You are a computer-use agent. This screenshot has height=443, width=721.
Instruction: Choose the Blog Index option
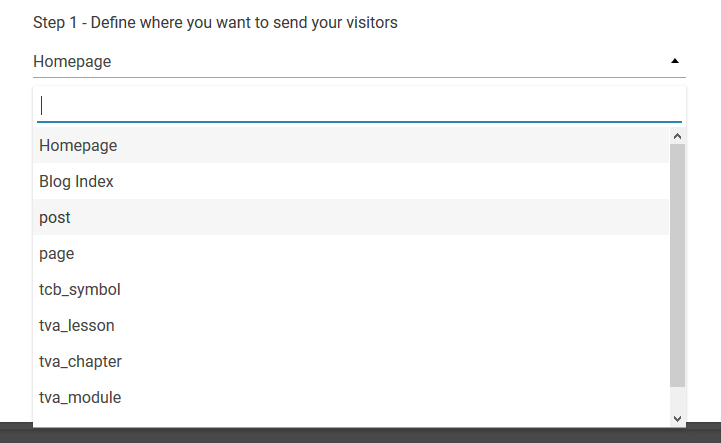76,181
